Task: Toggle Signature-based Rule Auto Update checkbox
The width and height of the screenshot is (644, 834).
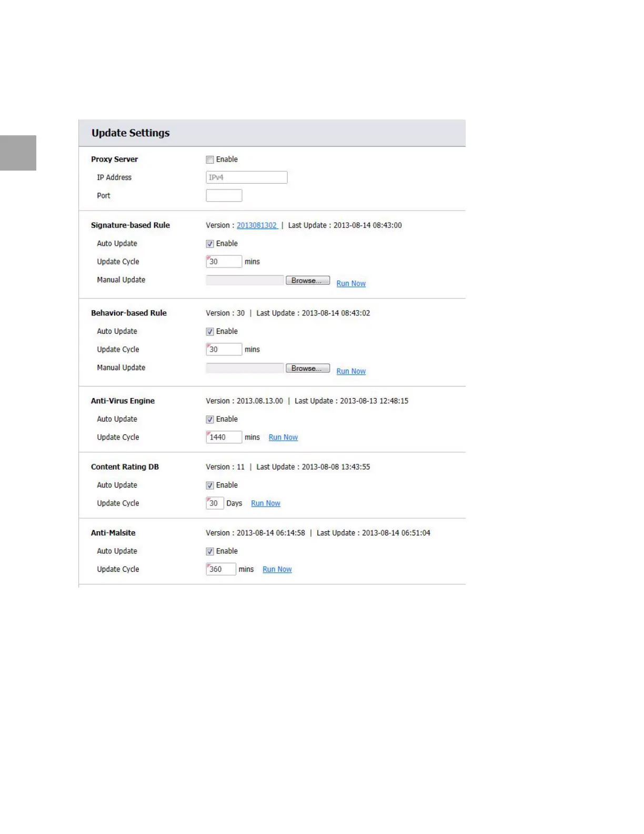Action: coord(210,244)
